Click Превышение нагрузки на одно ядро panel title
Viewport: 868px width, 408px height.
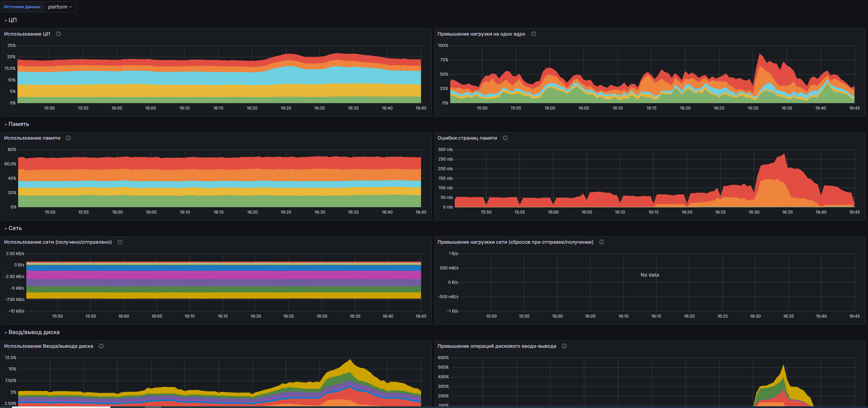[481, 34]
